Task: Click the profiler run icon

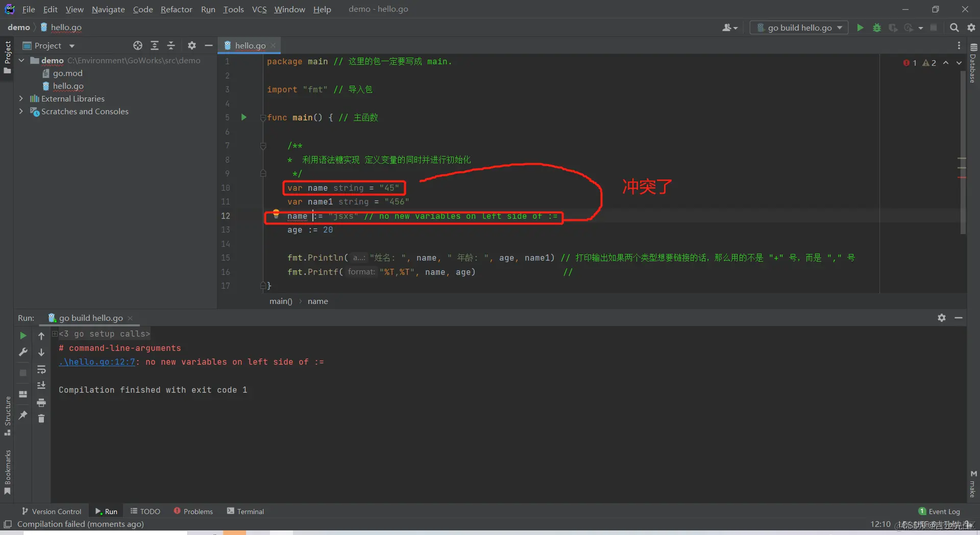Action: pyautogui.click(x=909, y=28)
